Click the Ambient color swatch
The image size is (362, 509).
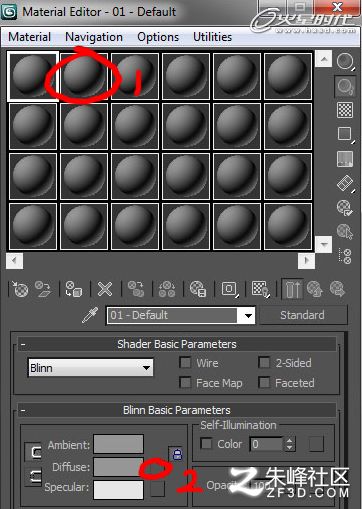click(119, 444)
